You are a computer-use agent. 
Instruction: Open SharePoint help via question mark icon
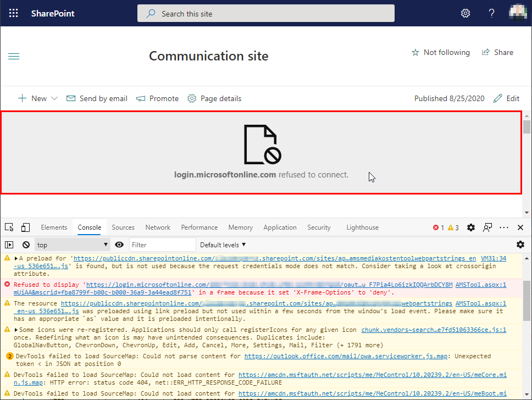(x=491, y=13)
